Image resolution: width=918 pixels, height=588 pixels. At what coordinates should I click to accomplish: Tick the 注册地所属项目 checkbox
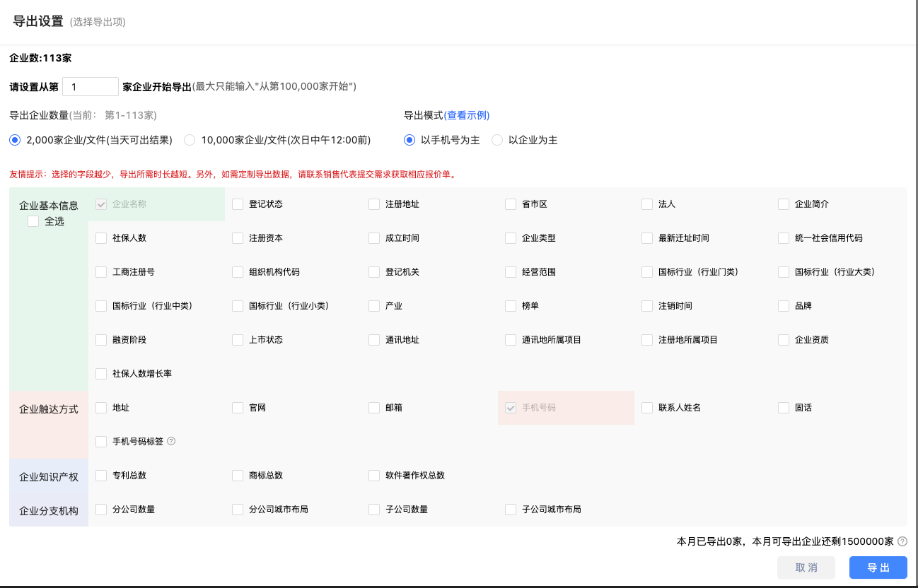point(647,340)
